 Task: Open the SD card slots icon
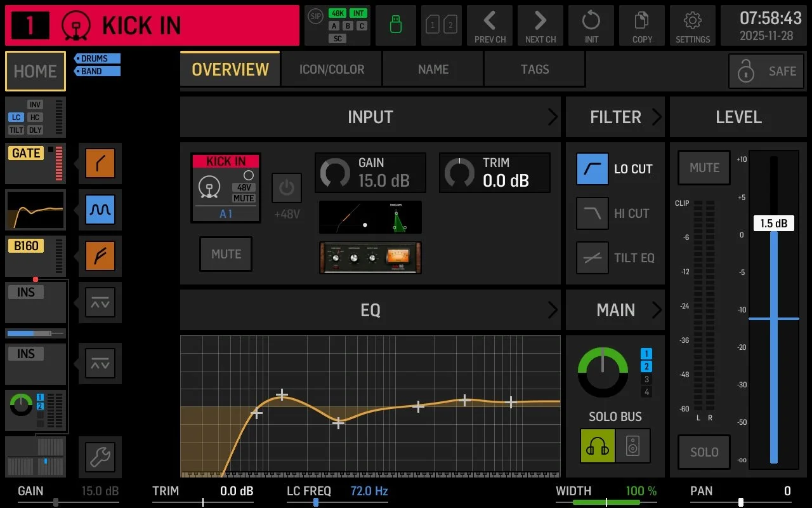(442, 25)
